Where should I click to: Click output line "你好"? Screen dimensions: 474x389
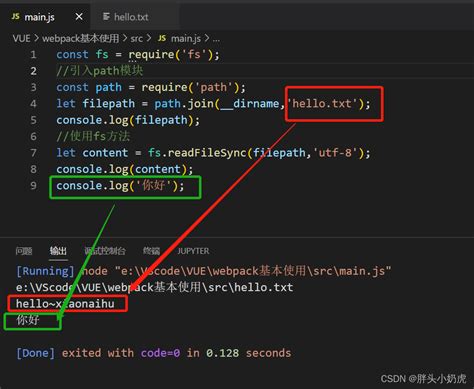point(28,320)
